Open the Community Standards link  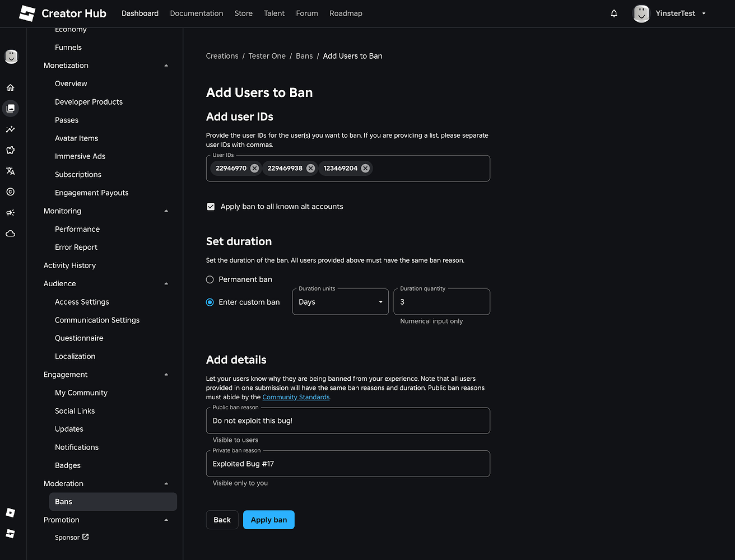coord(296,396)
